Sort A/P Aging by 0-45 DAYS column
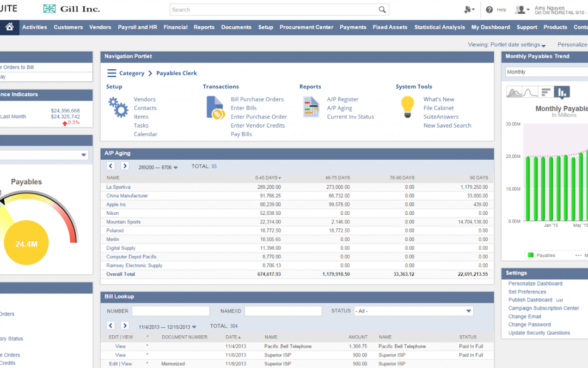Image resolution: width=588 pixels, height=368 pixels. [x=268, y=178]
